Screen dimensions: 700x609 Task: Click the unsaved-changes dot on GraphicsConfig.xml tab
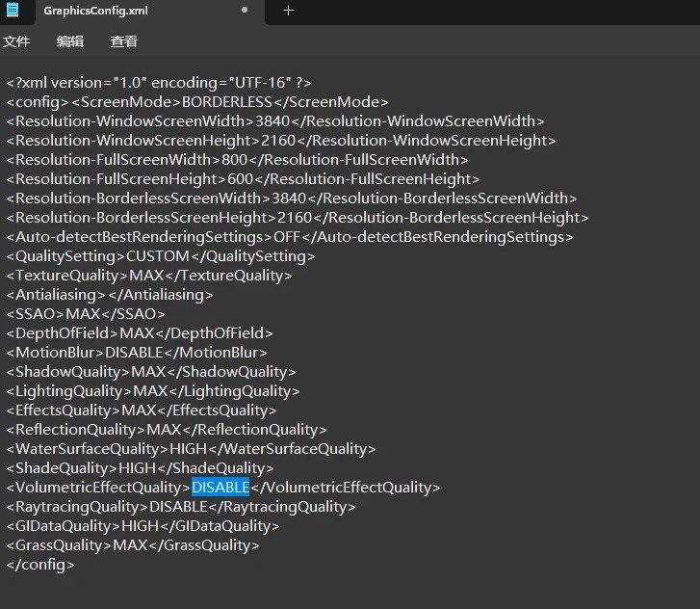[x=245, y=11]
